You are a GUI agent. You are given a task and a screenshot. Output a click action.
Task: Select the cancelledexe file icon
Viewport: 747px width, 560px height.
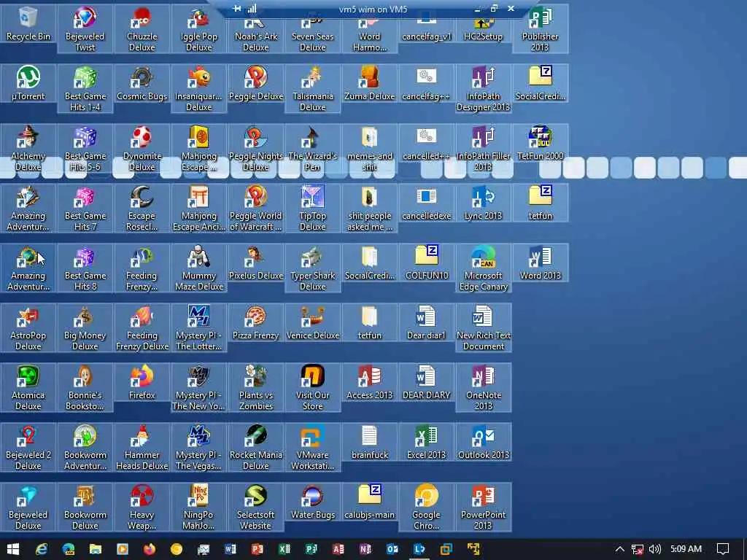(x=426, y=203)
